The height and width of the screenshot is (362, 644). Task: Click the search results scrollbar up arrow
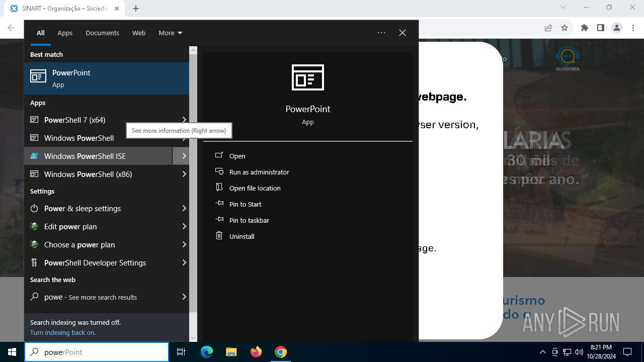(x=193, y=50)
